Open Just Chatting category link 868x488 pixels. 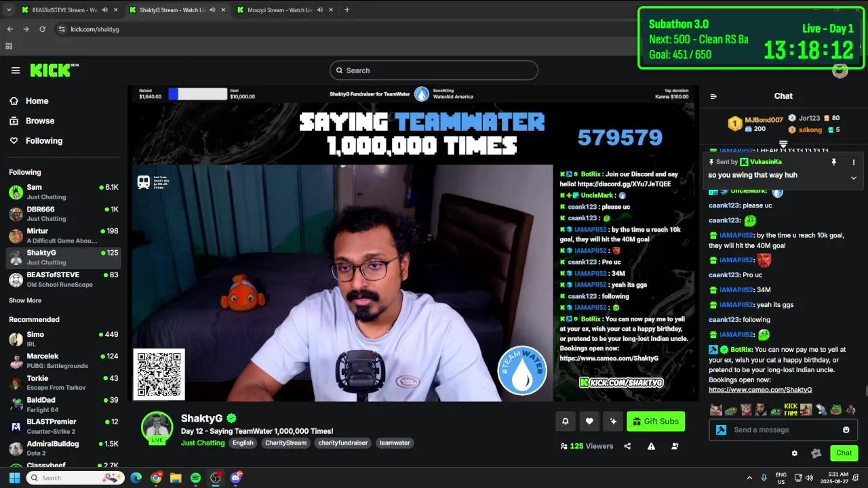point(203,443)
